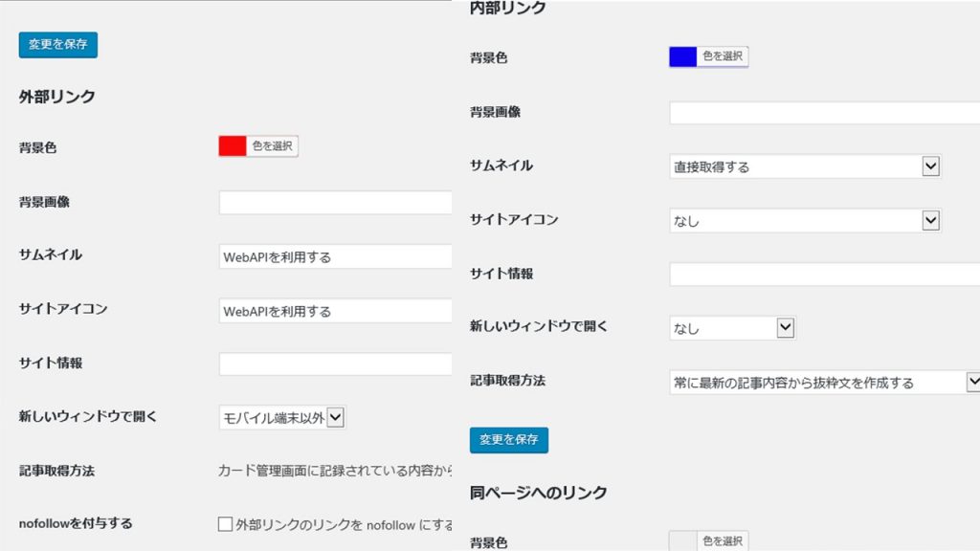The width and height of the screenshot is (980, 551).
Task: Click the 内部リンク サイト情報 input field
Action: click(x=823, y=275)
